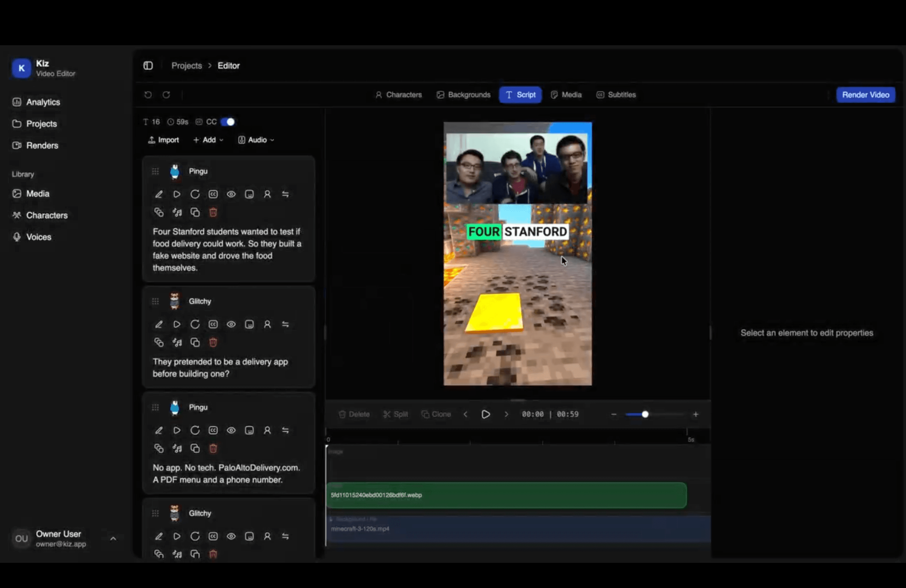Toggle visibility eye on first Pingu card

tap(231, 194)
